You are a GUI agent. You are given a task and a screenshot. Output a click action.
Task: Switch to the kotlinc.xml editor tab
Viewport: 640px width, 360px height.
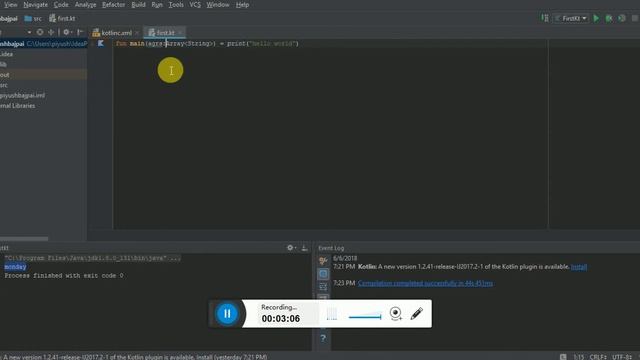coord(112,33)
